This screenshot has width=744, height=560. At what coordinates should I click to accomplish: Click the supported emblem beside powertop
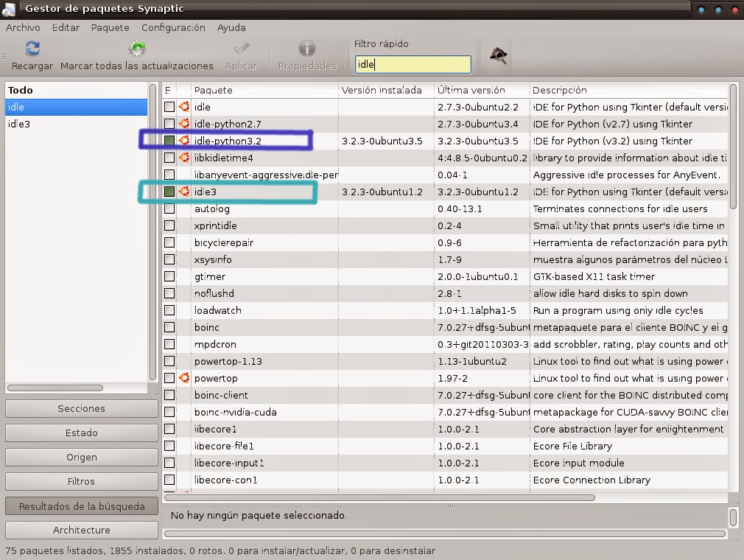pos(183,378)
